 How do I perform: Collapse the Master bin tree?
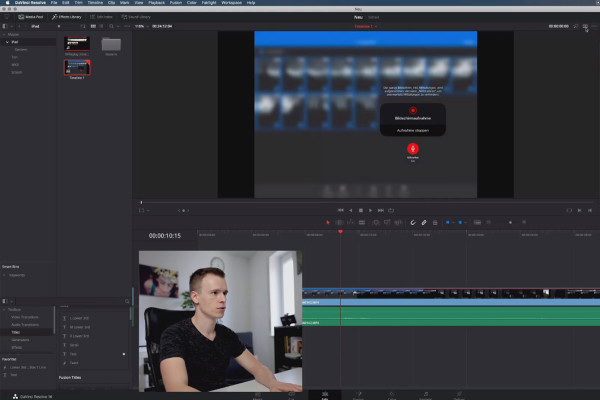[4, 34]
